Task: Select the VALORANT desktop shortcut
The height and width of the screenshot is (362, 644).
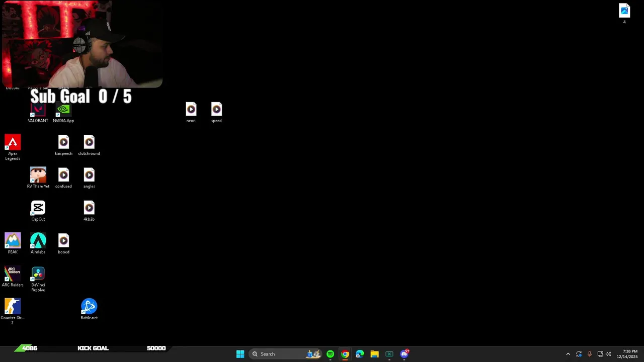Action: click(x=38, y=113)
